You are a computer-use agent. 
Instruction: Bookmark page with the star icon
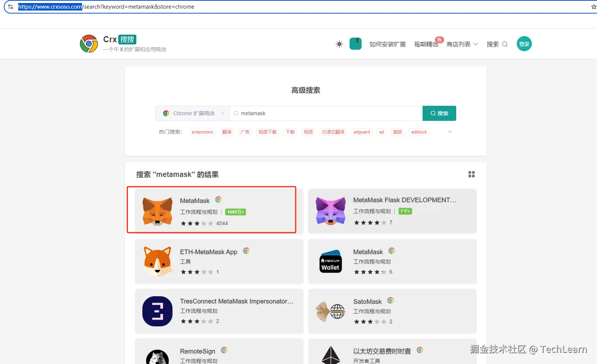click(x=594, y=7)
